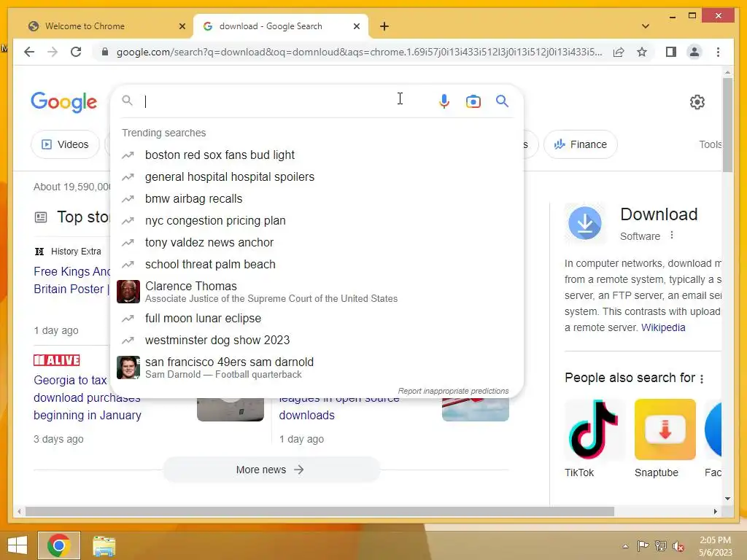This screenshot has height=560, width=747.
Task: Click the Snaptube thumbnail
Action: [665, 429]
